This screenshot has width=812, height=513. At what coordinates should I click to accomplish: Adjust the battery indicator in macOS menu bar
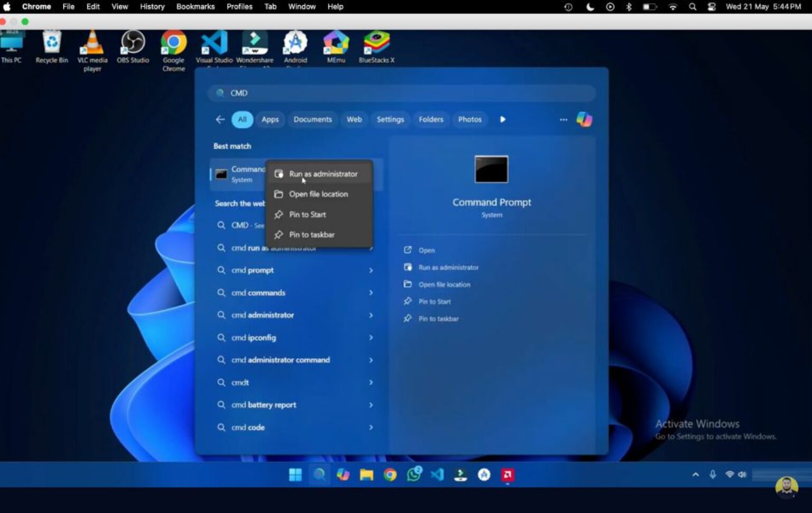click(x=649, y=7)
